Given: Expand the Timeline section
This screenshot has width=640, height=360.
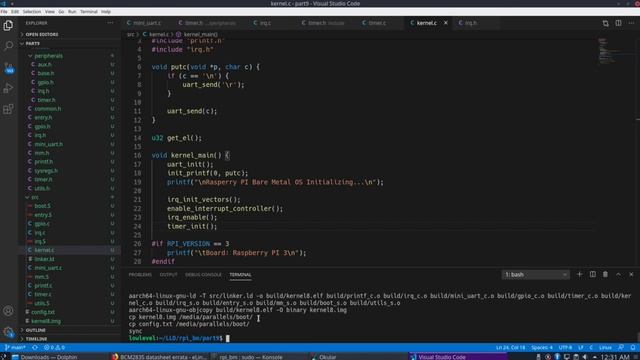Looking at the screenshot, I should pos(36,339).
